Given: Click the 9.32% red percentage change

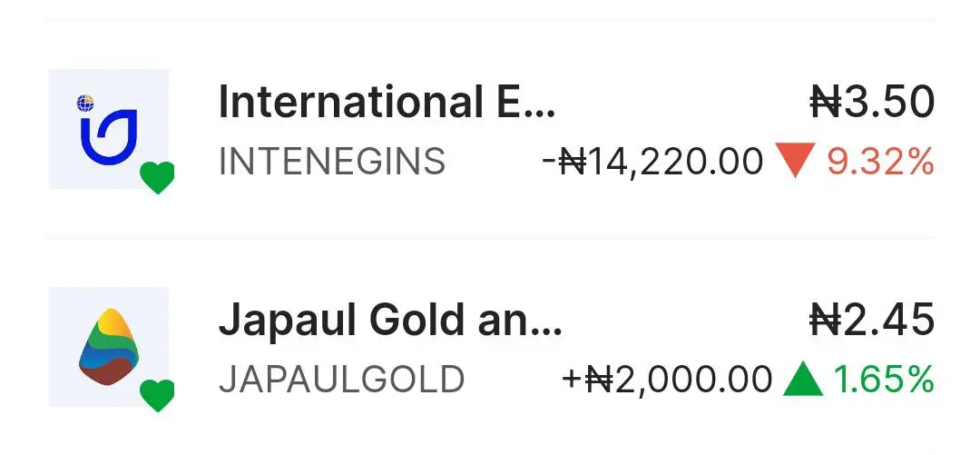Looking at the screenshot, I should click(880, 162).
